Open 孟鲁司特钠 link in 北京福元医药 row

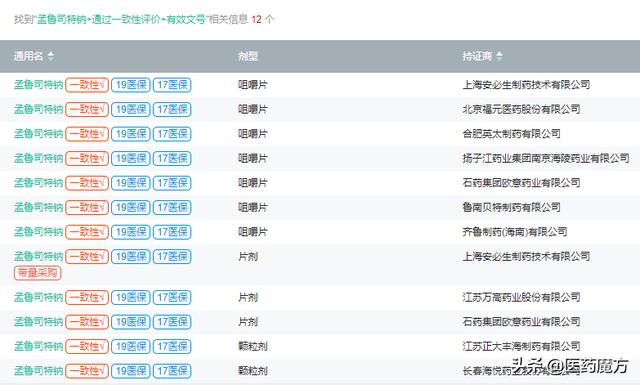[38, 109]
